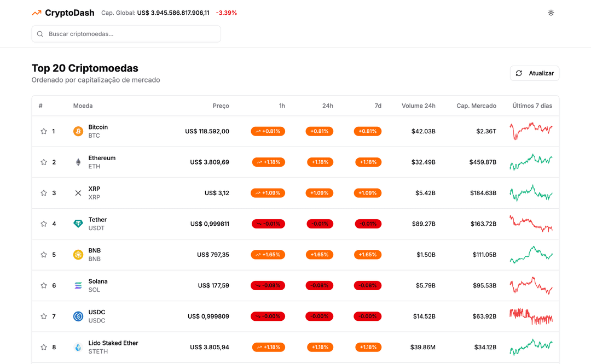The width and height of the screenshot is (591, 364).
Task: Sort by Volume 24h column header
Action: [x=419, y=106]
